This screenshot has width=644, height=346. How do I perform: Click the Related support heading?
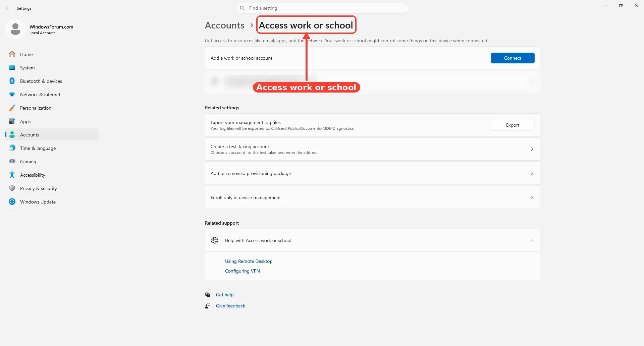tap(222, 223)
